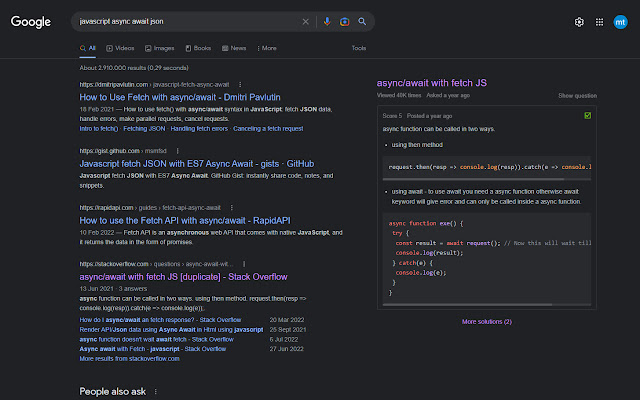Select the All results tab

click(88, 48)
